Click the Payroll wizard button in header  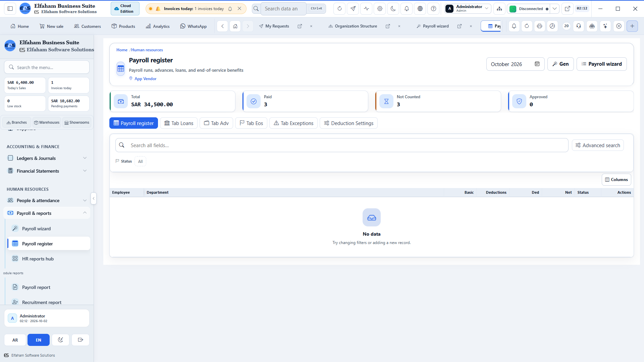pos(601,64)
